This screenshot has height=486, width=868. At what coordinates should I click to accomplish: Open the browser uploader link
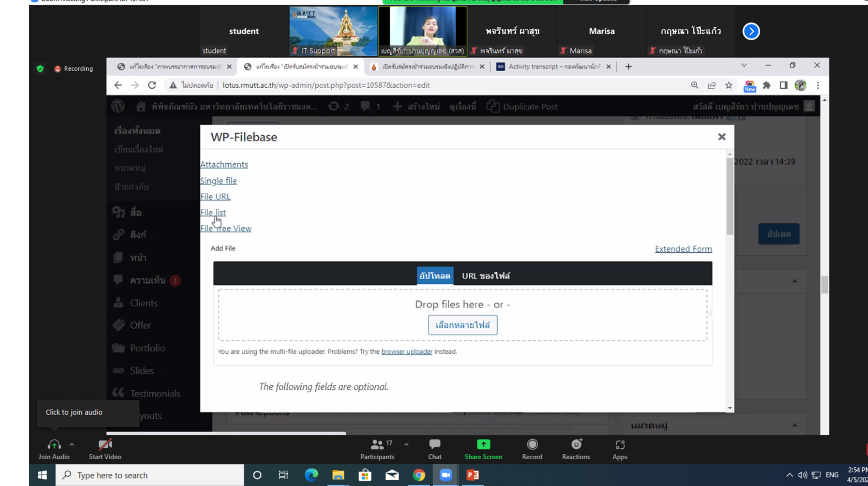coord(406,351)
